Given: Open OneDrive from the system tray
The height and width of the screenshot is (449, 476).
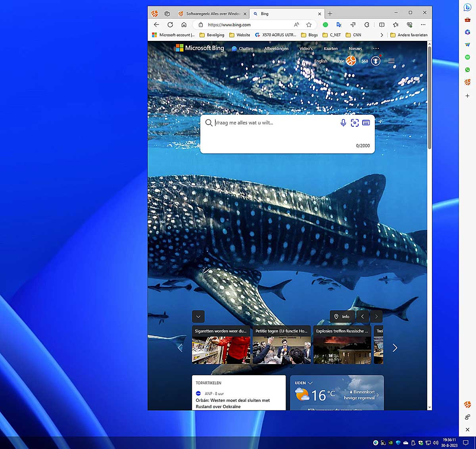Looking at the screenshot, I should click(x=405, y=443).
